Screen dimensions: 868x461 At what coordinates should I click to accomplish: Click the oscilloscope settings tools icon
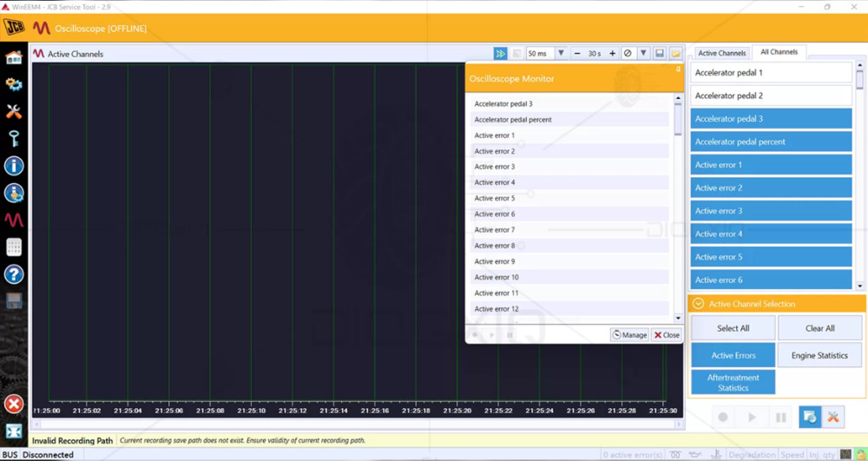pos(833,418)
